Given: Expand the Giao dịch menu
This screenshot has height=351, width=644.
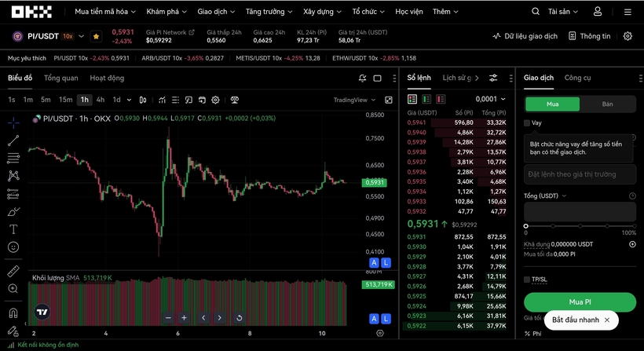Looking at the screenshot, I should coord(216,12).
